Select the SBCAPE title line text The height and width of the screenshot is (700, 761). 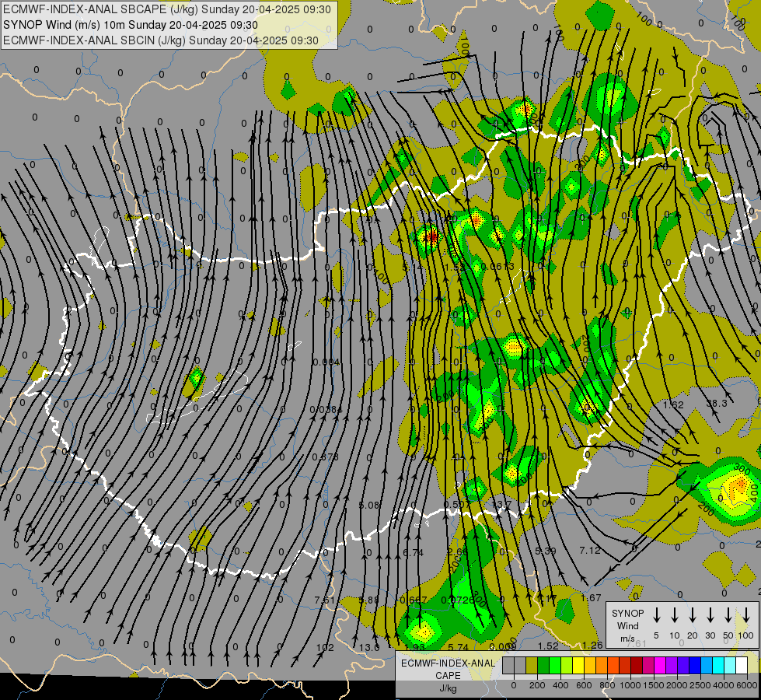click(x=167, y=9)
